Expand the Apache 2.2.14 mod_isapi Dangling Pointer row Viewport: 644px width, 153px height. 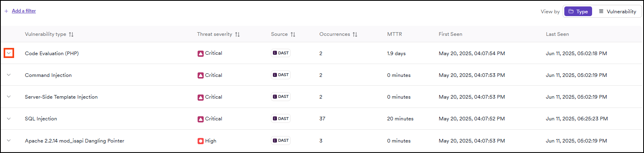[x=9, y=141]
